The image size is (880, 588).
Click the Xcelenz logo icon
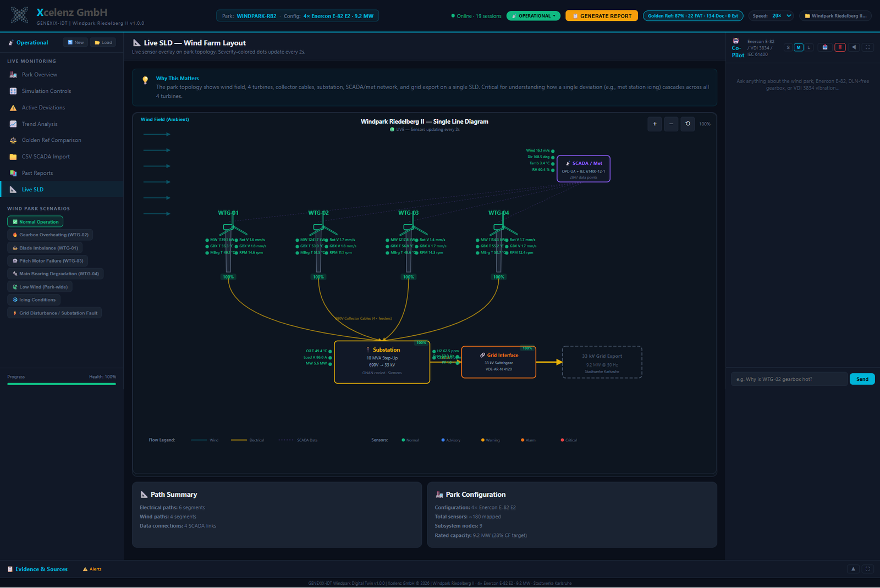point(20,15)
